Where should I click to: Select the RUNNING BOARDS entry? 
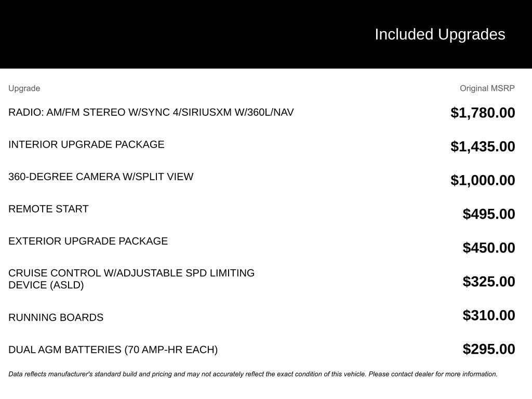click(x=56, y=317)
